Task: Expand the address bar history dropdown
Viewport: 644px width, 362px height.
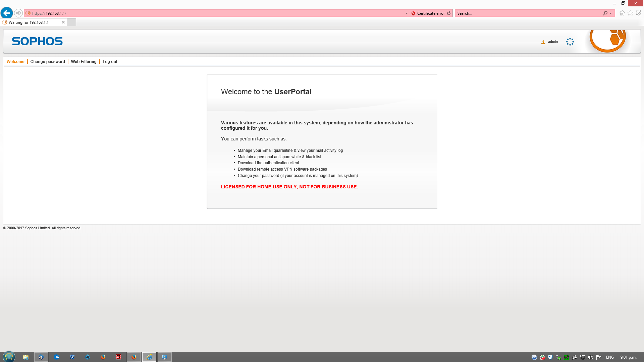Action: click(407, 13)
